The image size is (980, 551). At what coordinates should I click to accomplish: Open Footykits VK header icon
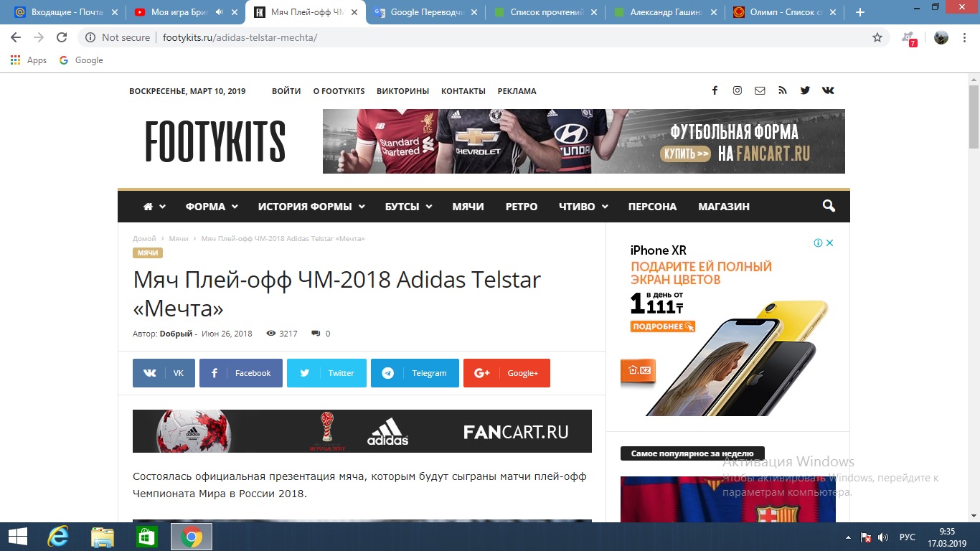pos(828,90)
